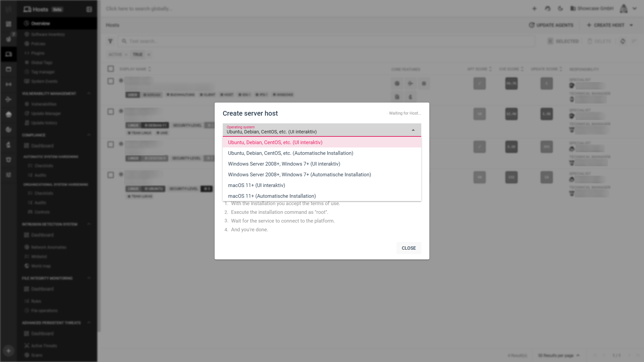Select Windows Server 2008+ automatic installation option
Image resolution: width=644 pixels, height=362 pixels.
(x=299, y=175)
